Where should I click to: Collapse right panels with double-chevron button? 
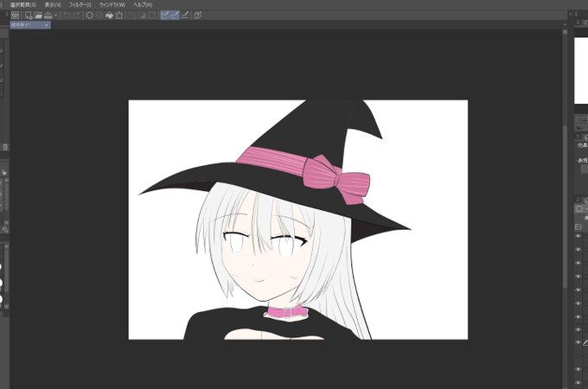tap(571, 14)
